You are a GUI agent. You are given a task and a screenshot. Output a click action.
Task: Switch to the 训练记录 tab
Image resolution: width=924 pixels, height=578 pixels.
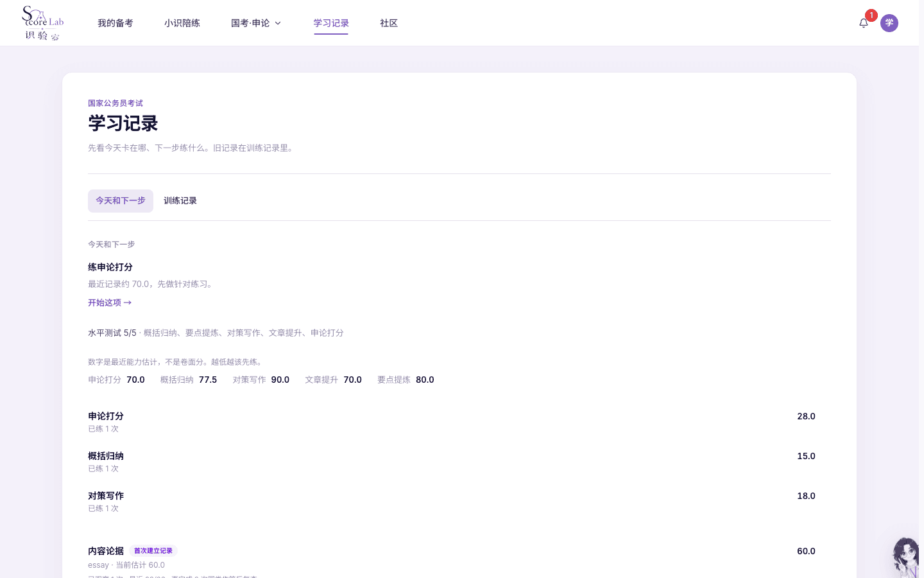[x=180, y=201]
